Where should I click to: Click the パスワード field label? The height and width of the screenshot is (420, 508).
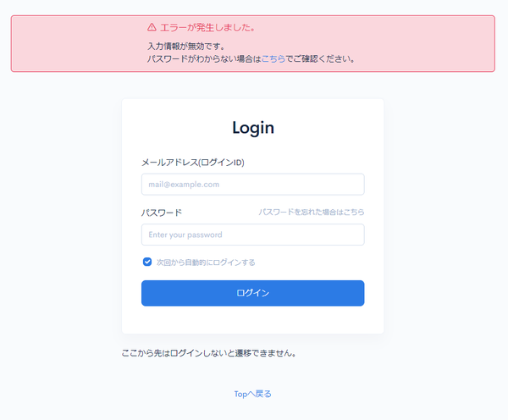[x=162, y=213]
